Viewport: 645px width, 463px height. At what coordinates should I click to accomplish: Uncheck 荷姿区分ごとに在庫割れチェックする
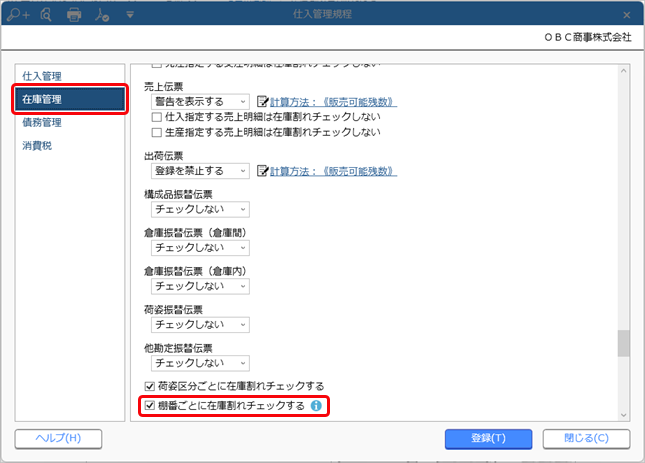149,386
